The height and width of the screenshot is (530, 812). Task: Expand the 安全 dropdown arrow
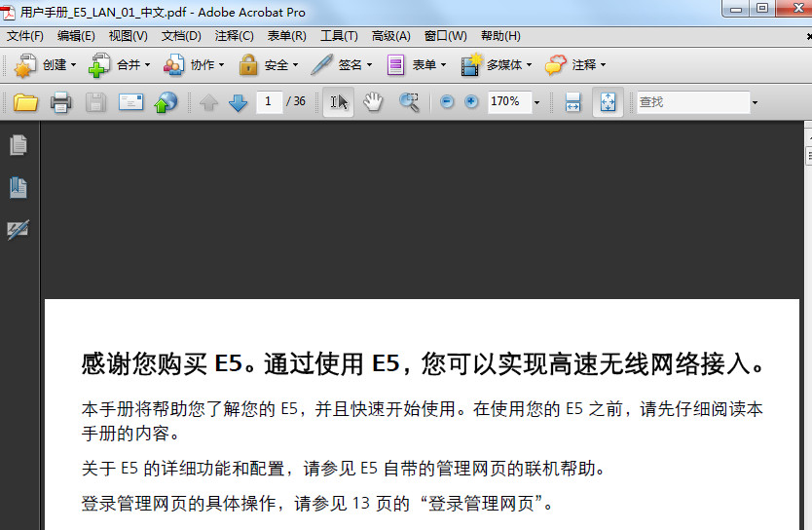pos(295,65)
